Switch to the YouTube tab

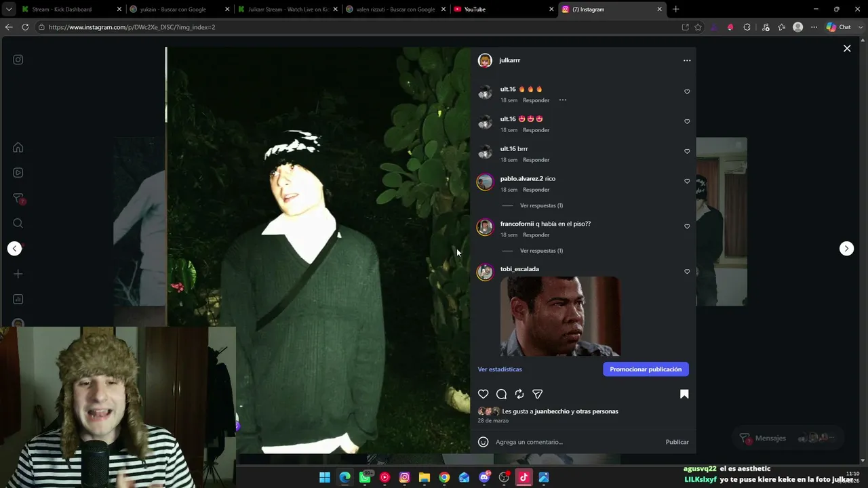coord(502,9)
